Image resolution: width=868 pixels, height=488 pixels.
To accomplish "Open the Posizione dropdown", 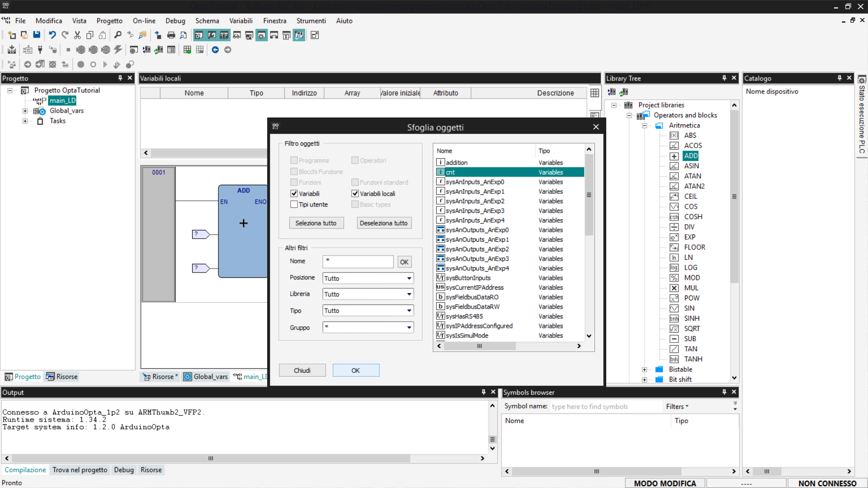I will coord(409,278).
